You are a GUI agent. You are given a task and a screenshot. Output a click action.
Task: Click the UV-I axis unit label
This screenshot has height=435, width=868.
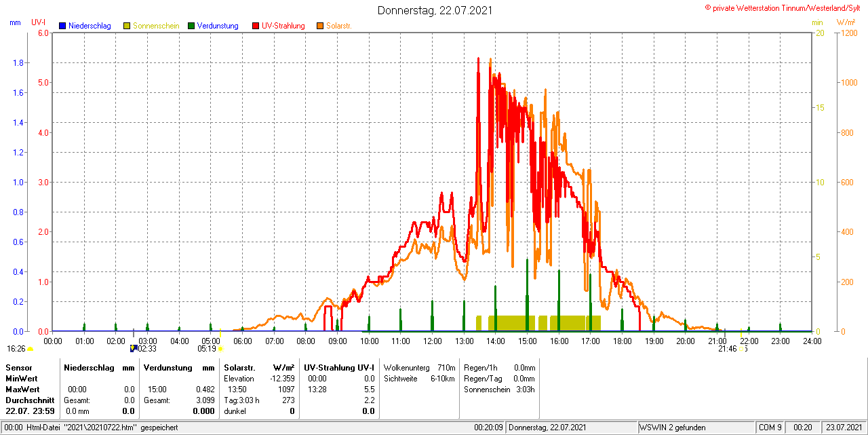coord(39,22)
